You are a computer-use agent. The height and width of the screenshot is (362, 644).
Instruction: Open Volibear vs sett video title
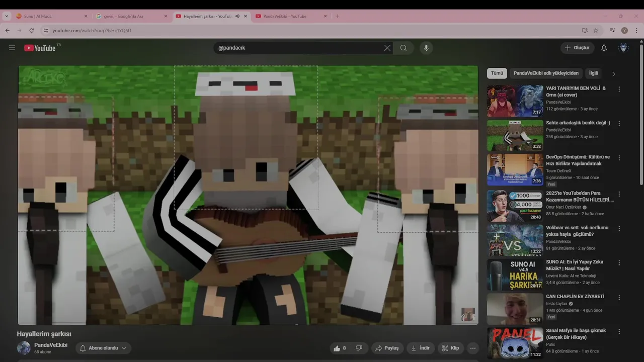577,231
